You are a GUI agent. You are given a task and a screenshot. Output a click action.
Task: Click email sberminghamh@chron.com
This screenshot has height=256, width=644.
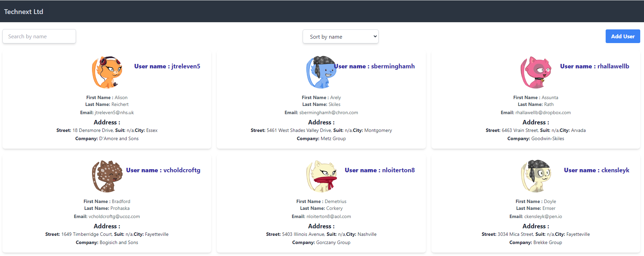329,112
